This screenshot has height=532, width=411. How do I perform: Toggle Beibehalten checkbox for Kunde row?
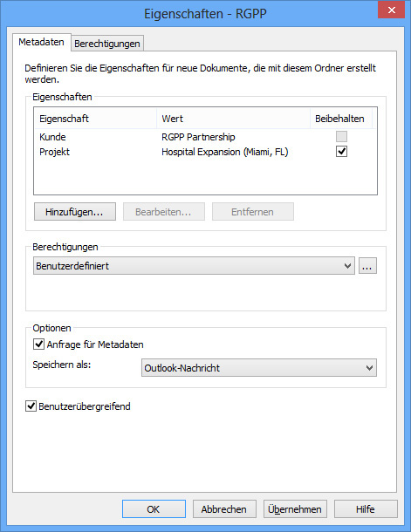tap(341, 137)
